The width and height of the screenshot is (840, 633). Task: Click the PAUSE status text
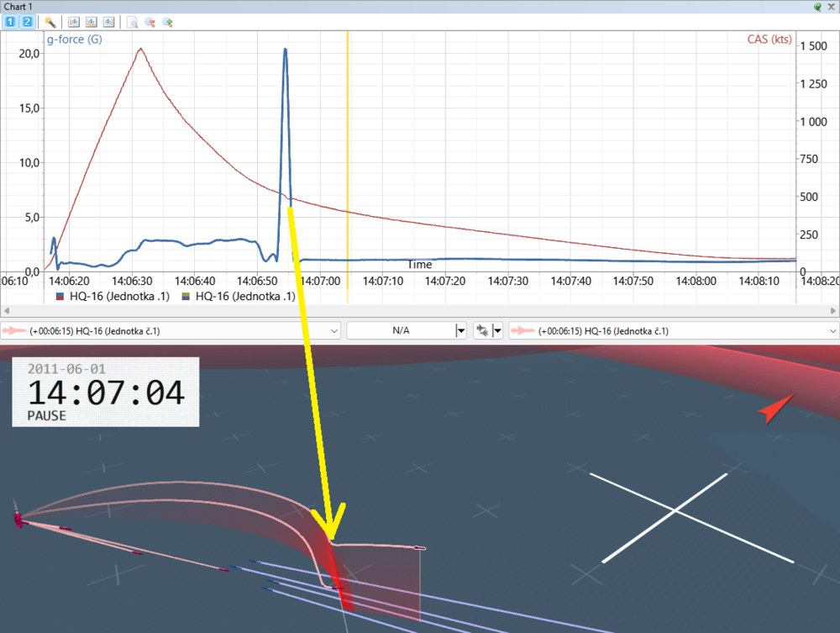[x=46, y=416]
